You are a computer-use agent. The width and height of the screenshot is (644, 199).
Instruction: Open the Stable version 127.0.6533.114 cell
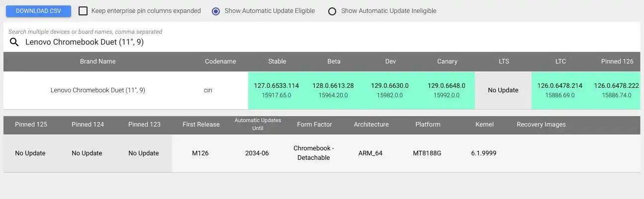point(276,90)
